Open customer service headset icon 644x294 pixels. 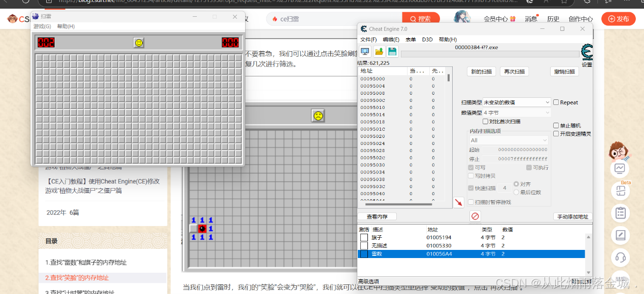click(x=620, y=258)
